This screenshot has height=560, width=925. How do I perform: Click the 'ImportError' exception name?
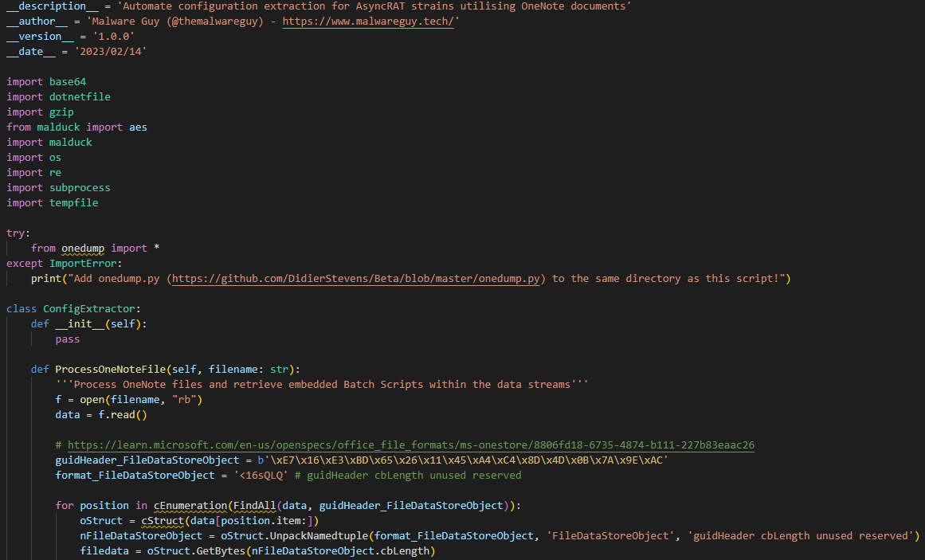(x=83, y=264)
